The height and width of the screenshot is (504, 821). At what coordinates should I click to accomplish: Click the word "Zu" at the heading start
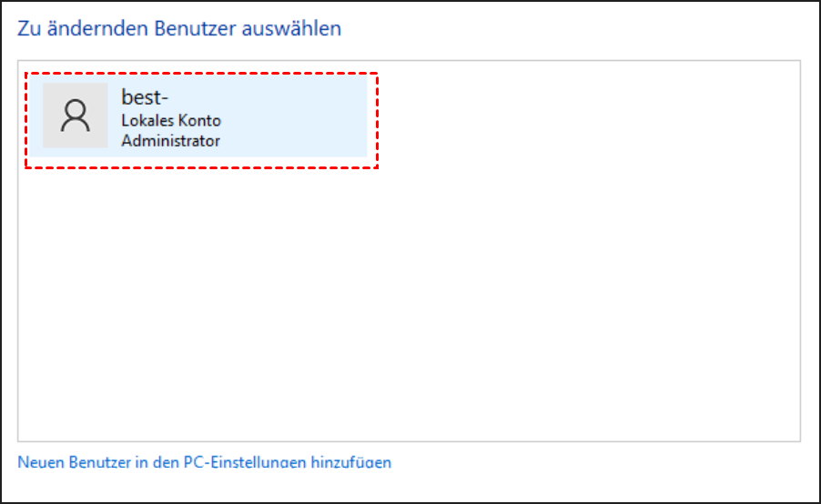27,28
